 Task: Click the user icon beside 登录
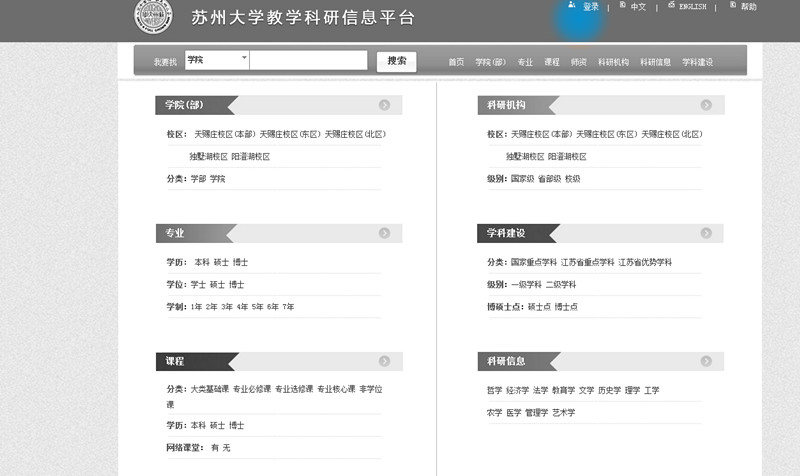[x=572, y=6]
